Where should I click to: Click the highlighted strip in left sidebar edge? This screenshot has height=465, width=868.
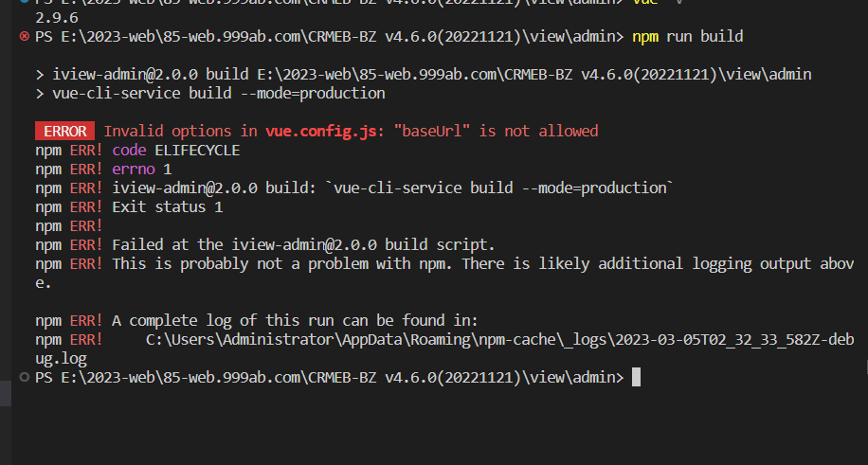(x=6, y=394)
